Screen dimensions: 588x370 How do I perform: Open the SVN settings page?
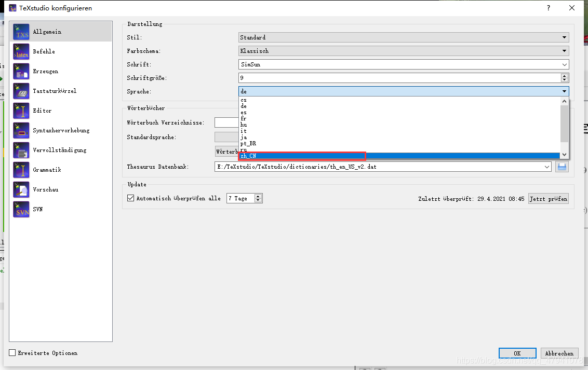(x=61, y=209)
